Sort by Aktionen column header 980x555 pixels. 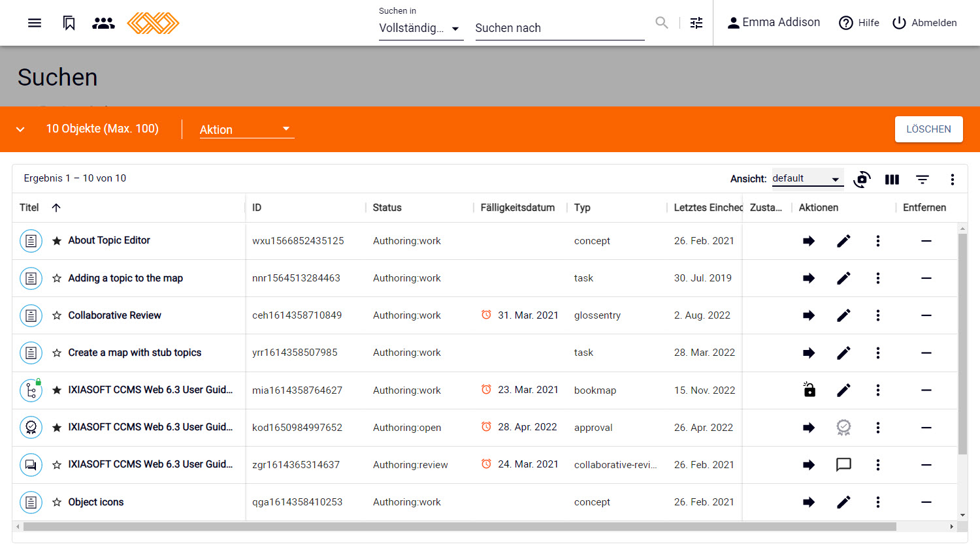click(x=818, y=208)
